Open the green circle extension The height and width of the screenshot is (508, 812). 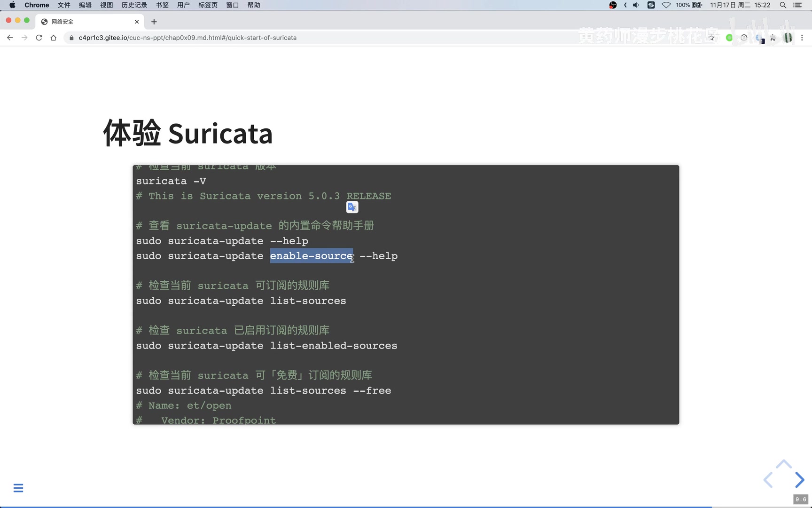click(729, 38)
